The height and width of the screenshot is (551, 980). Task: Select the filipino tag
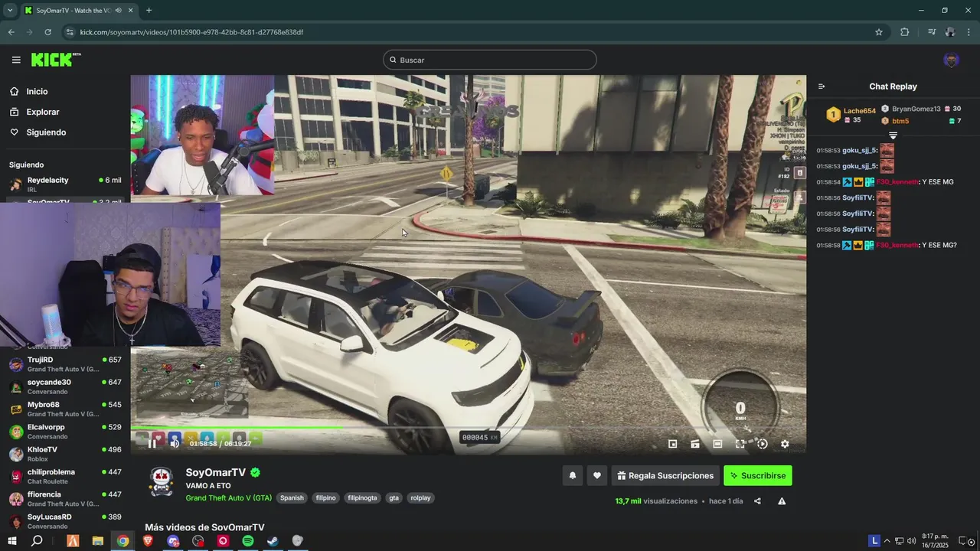tap(325, 497)
